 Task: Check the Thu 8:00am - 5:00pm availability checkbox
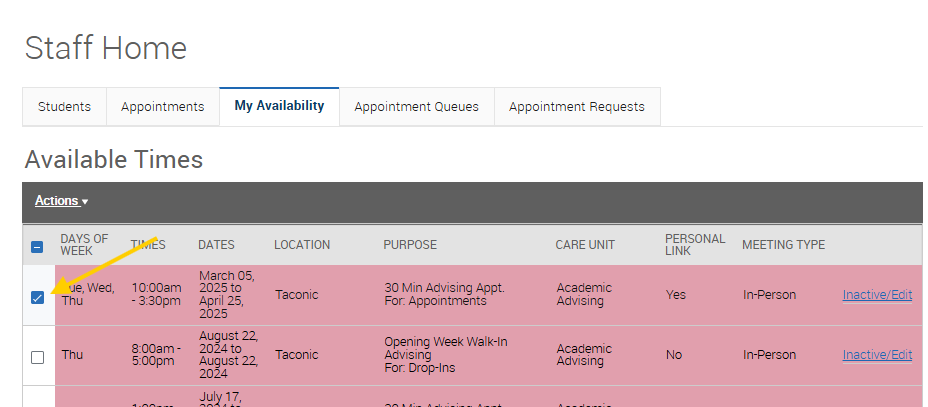pos(38,357)
